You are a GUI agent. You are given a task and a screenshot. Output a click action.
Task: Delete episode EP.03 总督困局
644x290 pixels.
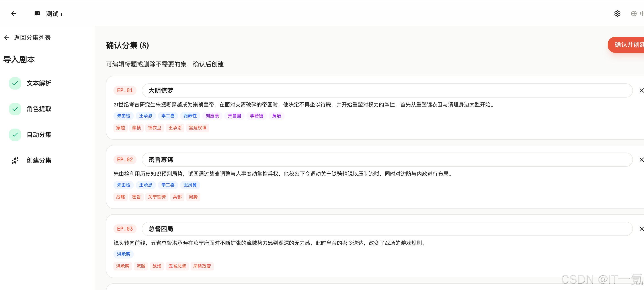pyautogui.click(x=641, y=229)
